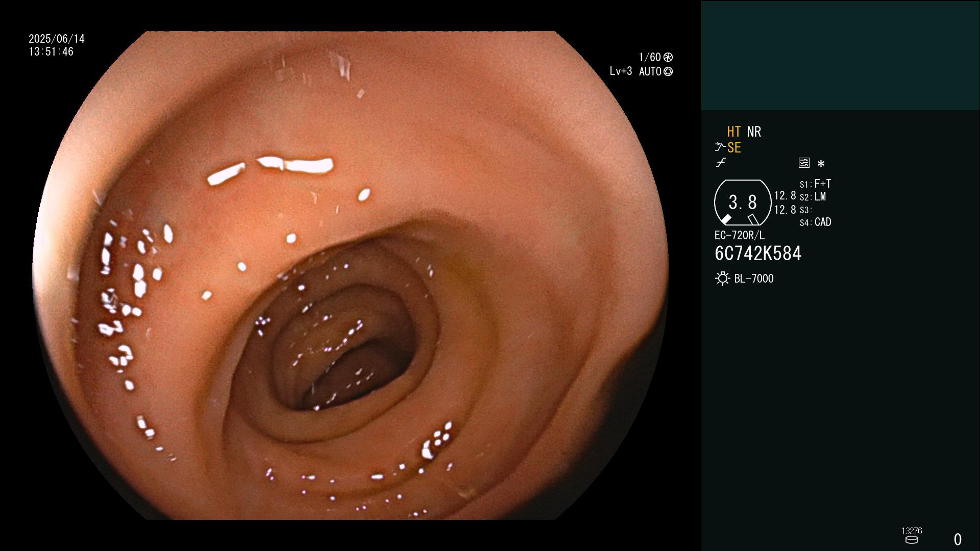Click the S4: CAD switch assignment
Viewport: 980px width, 551px height.
815,222
